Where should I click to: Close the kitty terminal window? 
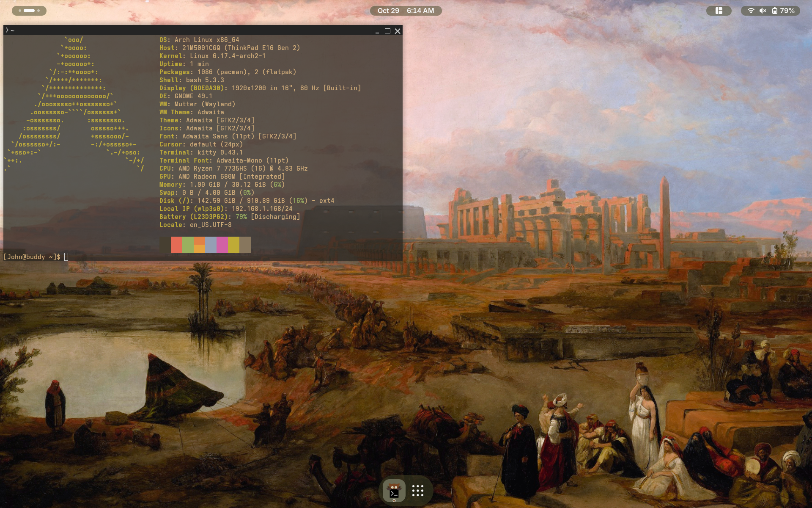397,31
